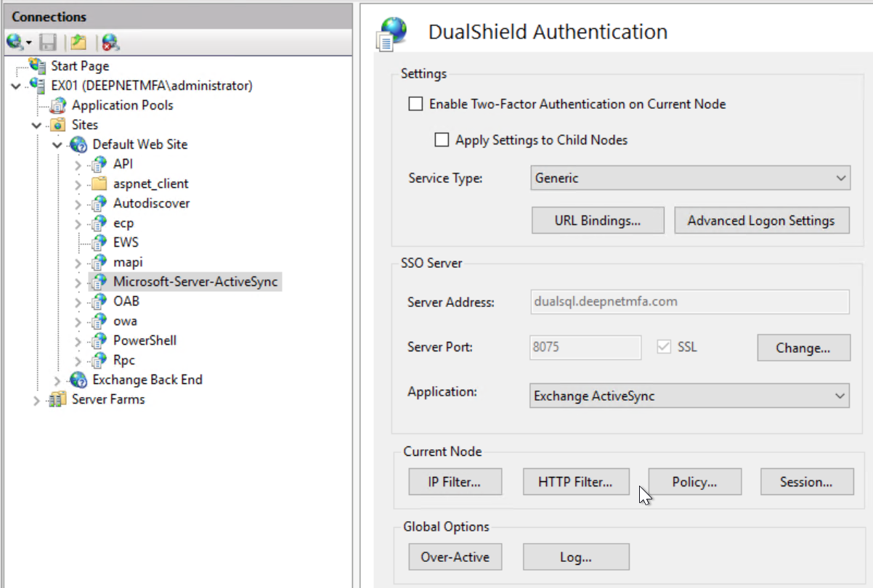Select the OAB application icon
The image size is (873, 588).
point(100,301)
